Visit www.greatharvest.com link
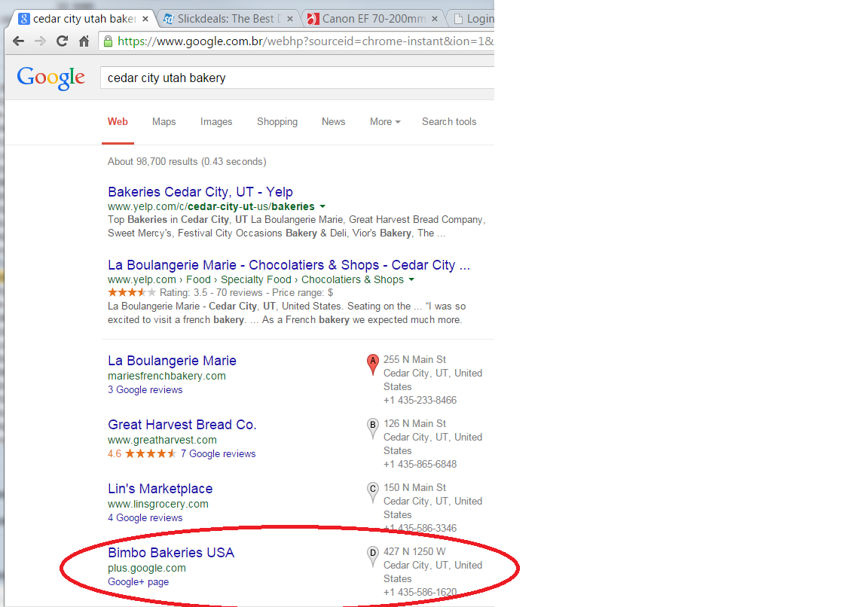This screenshot has width=868, height=607. [x=162, y=441]
